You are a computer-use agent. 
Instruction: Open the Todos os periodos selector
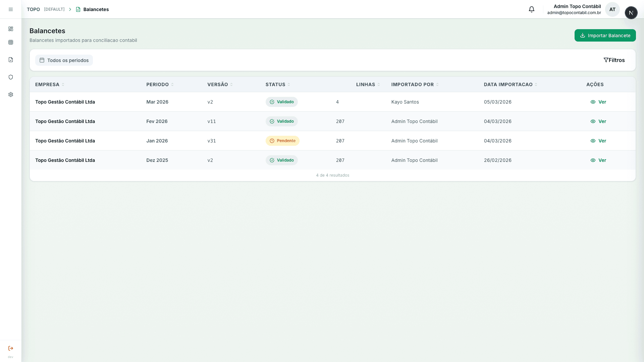coord(64,60)
